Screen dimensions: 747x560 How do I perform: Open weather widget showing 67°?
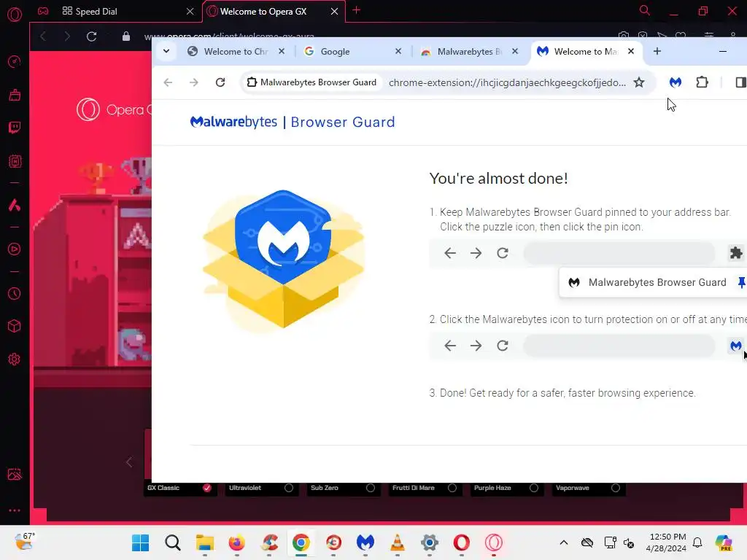pyautogui.click(x=25, y=542)
